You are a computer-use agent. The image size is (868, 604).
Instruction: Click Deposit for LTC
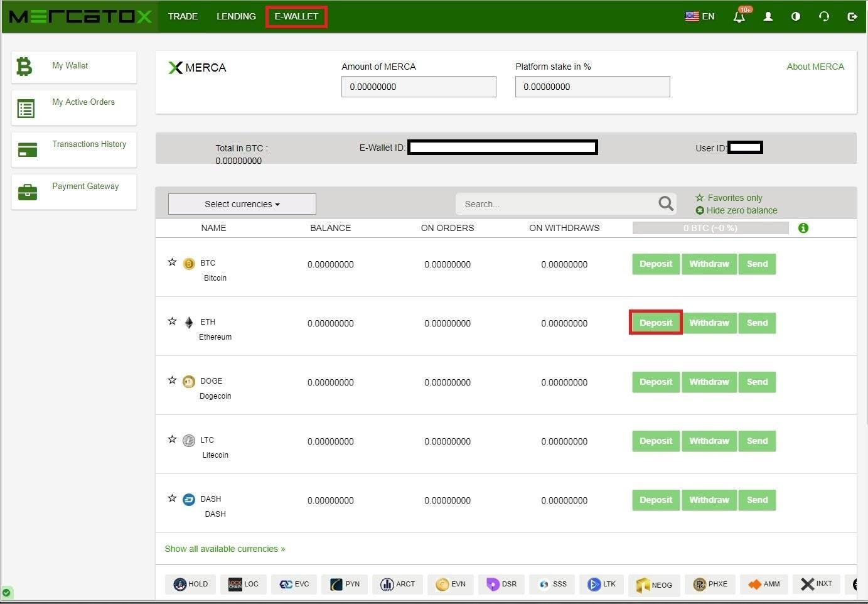[656, 441]
